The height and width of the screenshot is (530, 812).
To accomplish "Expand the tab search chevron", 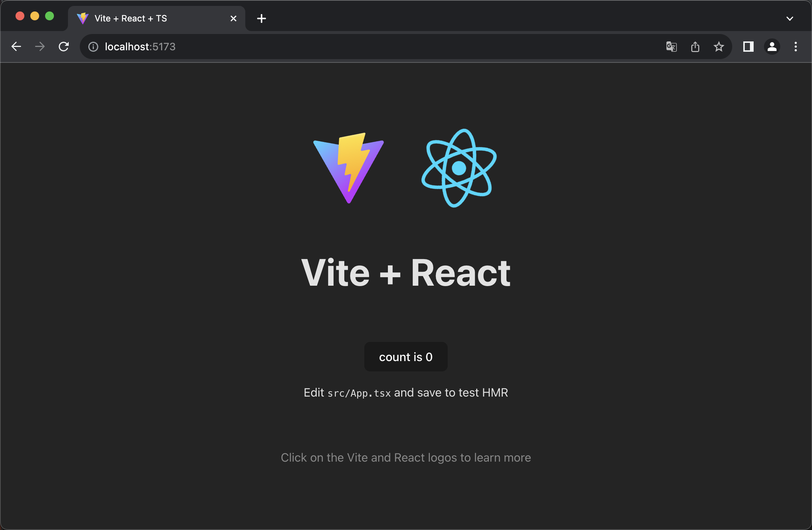I will pyautogui.click(x=790, y=18).
